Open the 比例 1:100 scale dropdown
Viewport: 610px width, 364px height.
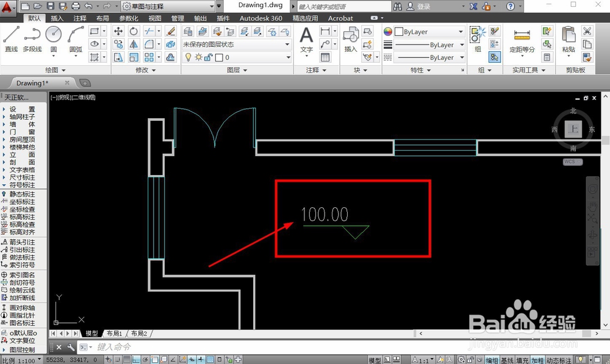click(21, 360)
